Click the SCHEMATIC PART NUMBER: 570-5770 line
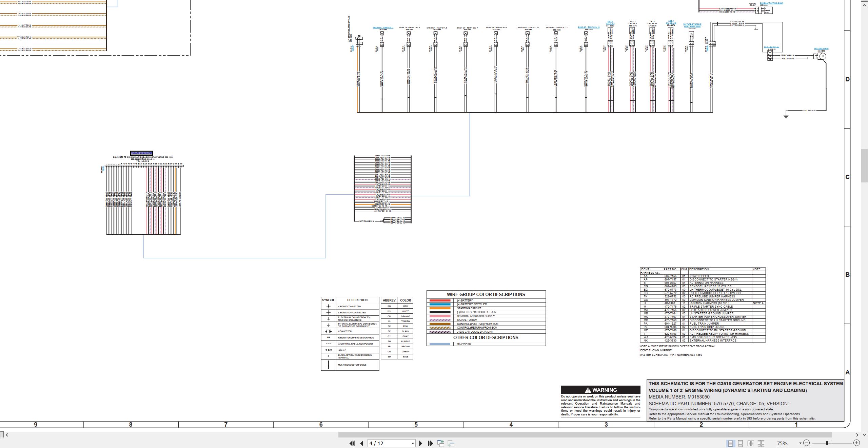Image resolution: width=868 pixels, height=448 pixels. (x=720, y=404)
